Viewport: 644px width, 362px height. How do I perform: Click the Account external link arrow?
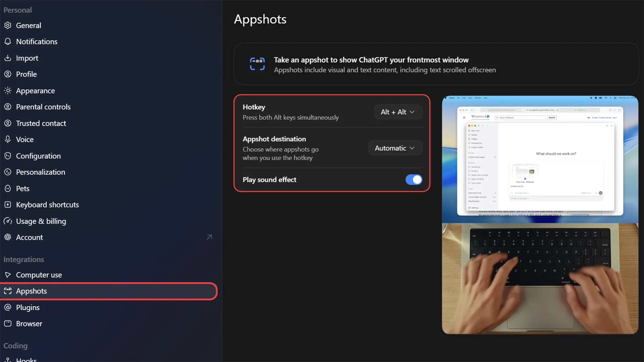[x=209, y=237]
